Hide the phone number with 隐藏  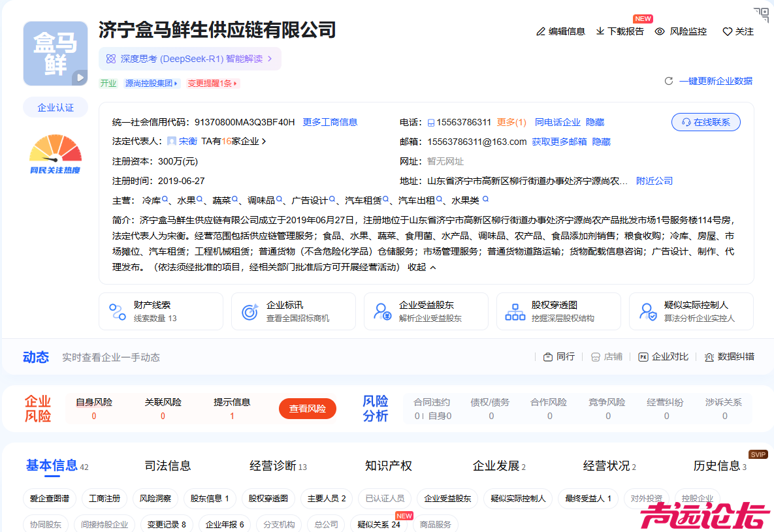point(595,122)
